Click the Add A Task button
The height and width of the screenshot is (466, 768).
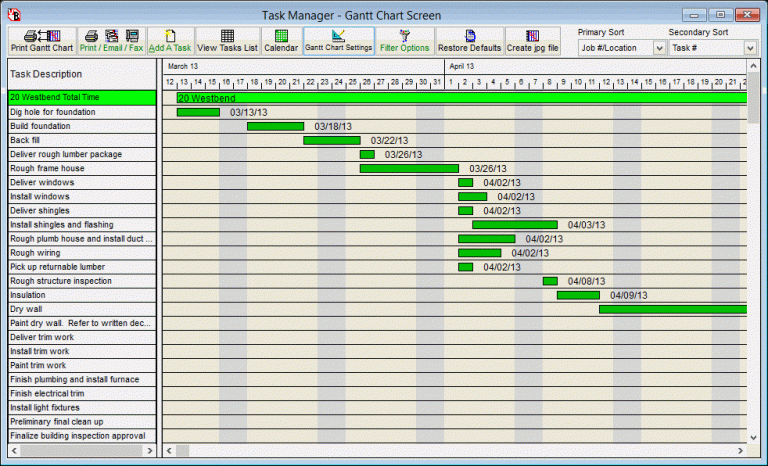[x=170, y=41]
